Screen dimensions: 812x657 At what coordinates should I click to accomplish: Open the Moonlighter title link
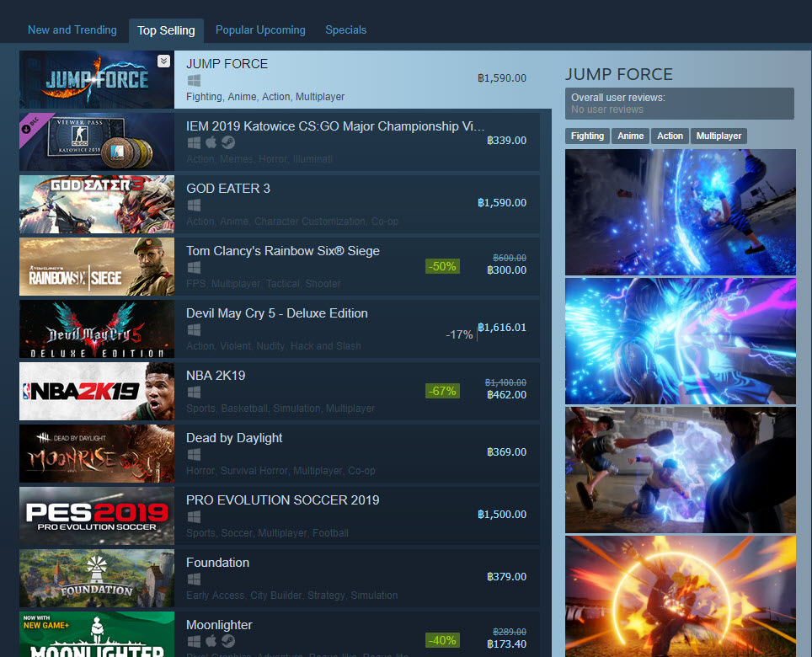(x=219, y=625)
